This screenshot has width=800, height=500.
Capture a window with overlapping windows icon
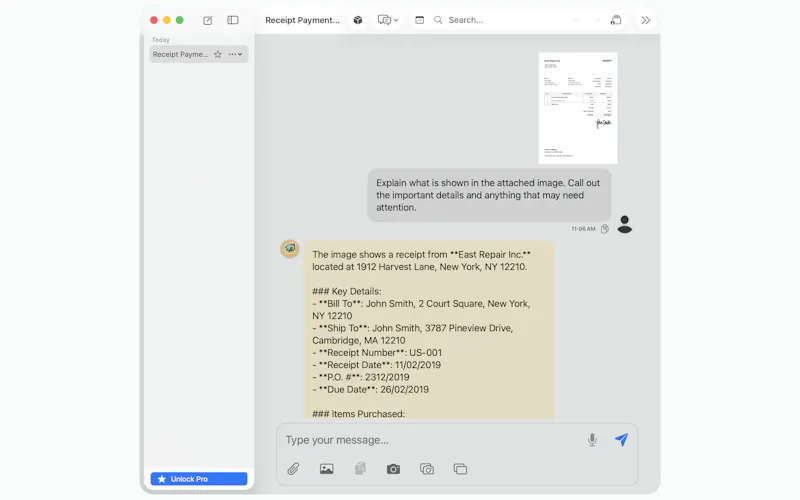tap(460, 469)
